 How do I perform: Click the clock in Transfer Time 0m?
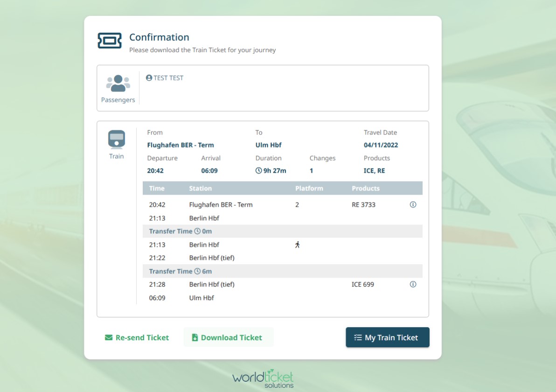tap(197, 231)
